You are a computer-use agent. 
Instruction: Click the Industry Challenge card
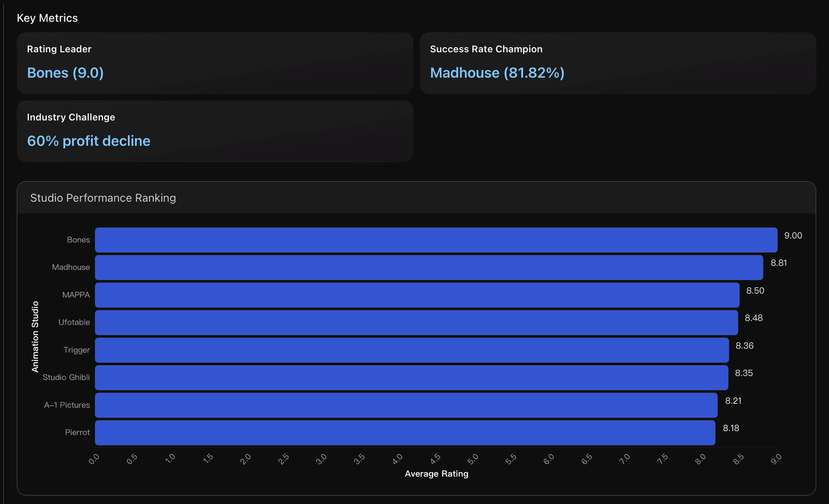215,131
